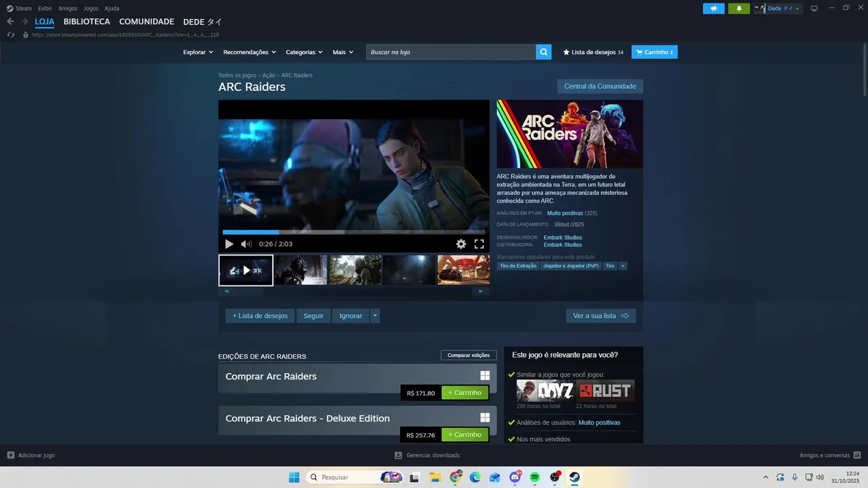Screen dimensions: 868x488
Task: Open Gerenciar downloads
Action: (427, 455)
